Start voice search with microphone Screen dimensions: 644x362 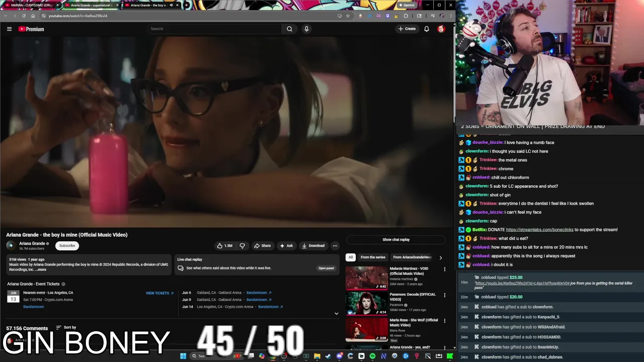coord(306,29)
